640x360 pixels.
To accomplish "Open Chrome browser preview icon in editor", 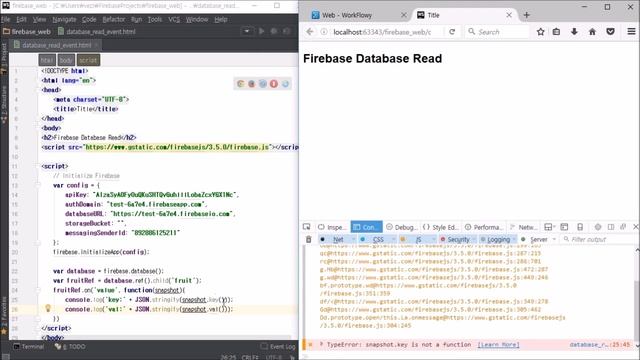I will 240,84.
